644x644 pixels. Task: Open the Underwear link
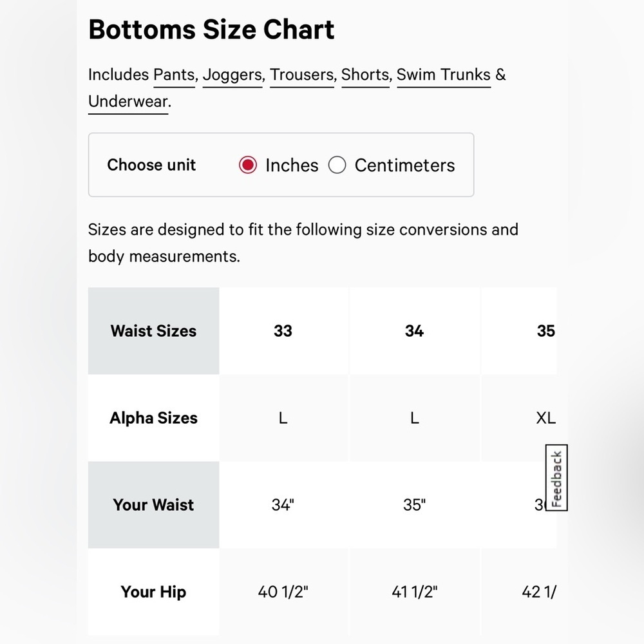(128, 102)
